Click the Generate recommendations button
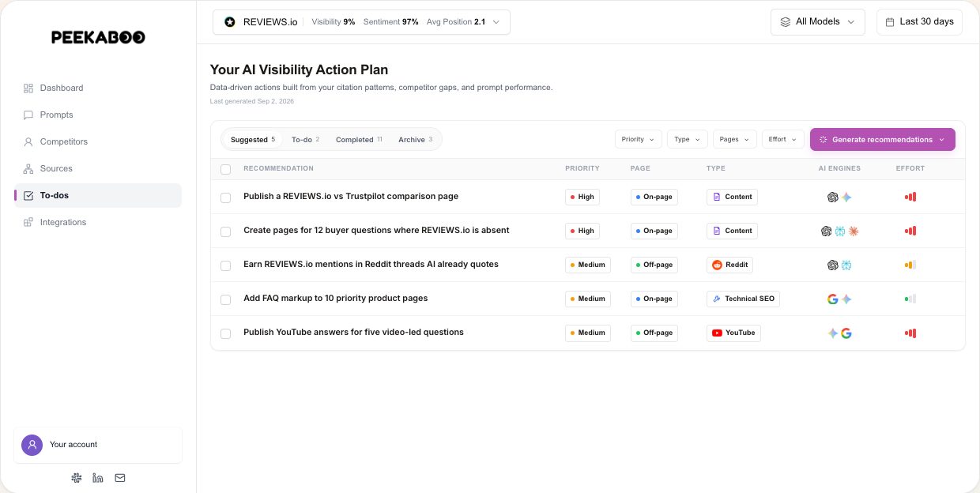Viewport: 980px width, 493px height. pos(883,139)
